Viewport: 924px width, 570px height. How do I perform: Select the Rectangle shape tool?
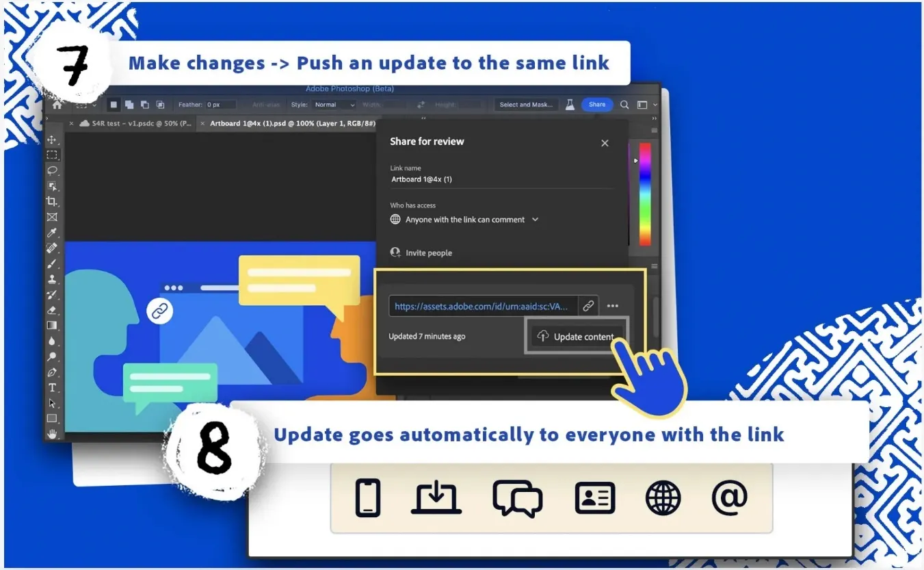(52, 418)
